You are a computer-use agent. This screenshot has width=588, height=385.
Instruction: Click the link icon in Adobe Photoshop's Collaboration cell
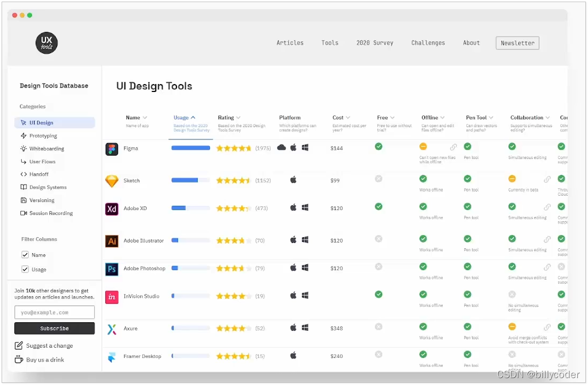point(547,267)
